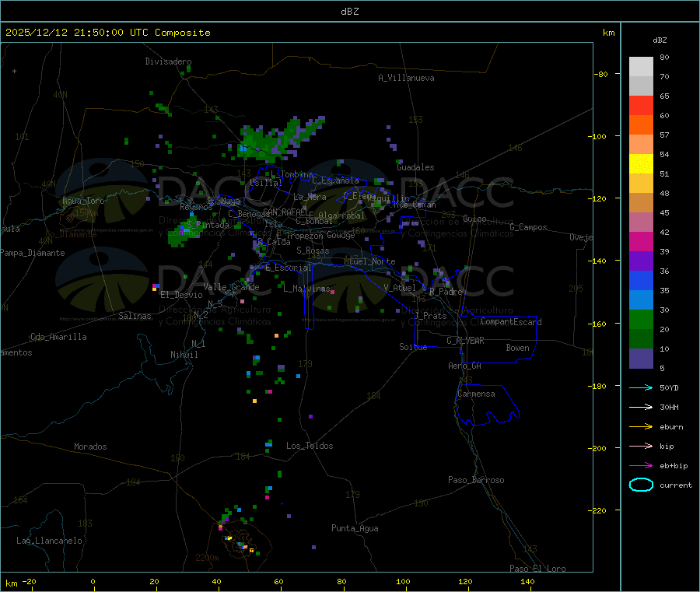Click the Pampa_Diamante map label

[32, 253]
